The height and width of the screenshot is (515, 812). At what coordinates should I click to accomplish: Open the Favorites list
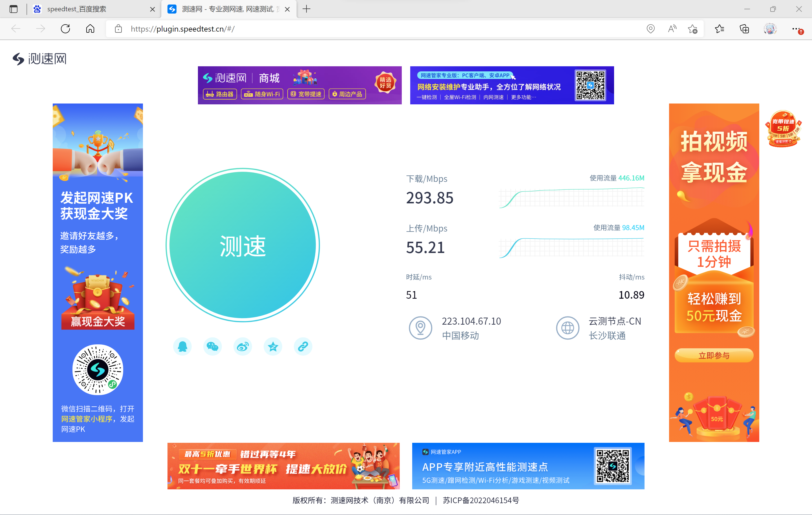[719, 29]
